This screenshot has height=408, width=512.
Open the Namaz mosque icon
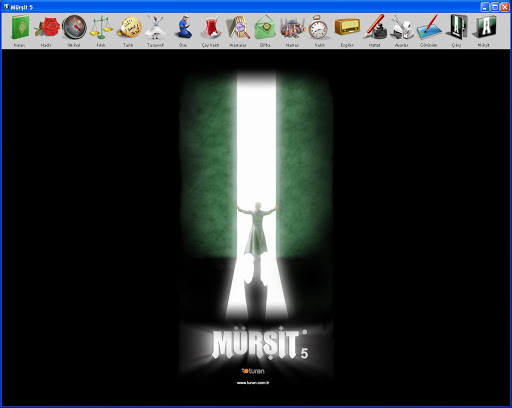pos(292,28)
